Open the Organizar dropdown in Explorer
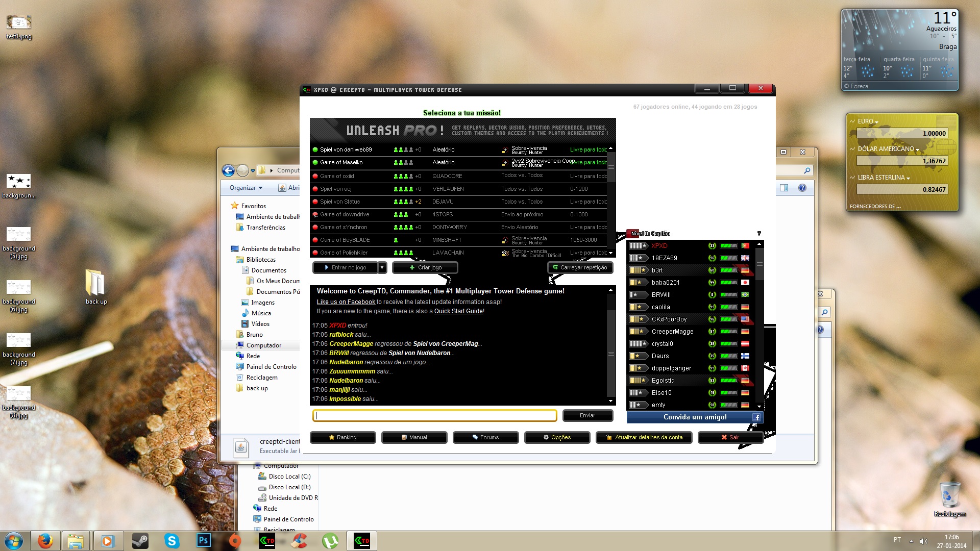 246,188
